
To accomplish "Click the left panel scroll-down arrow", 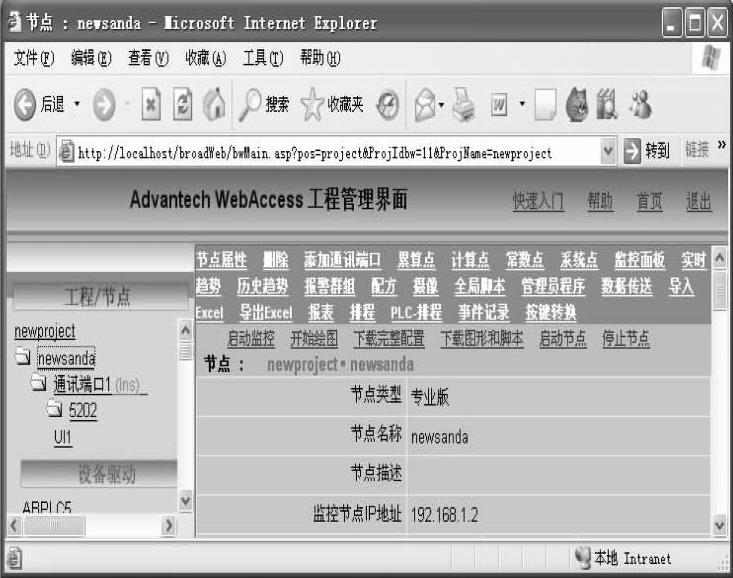I will click(186, 500).
